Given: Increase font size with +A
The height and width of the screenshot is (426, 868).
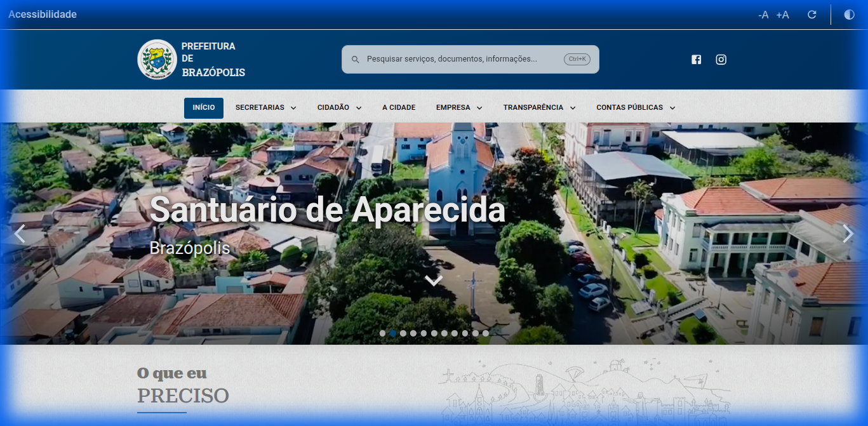Looking at the screenshot, I should [x=782, y=14].
